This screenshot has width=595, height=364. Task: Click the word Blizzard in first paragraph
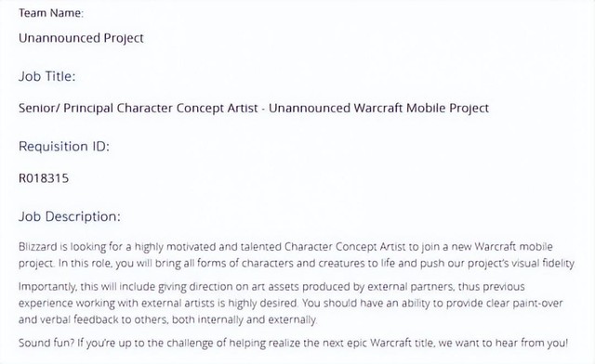37,247
